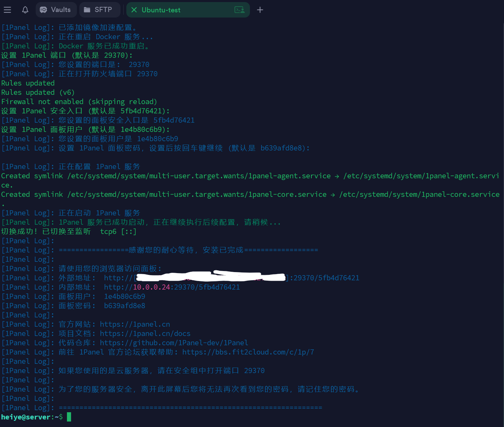
Task: Click the redacted external address URL
Action: [231, 278]
